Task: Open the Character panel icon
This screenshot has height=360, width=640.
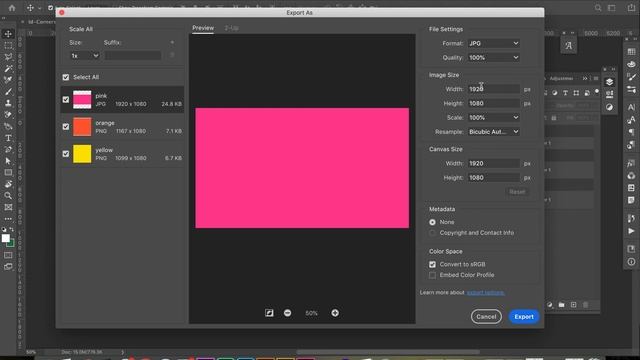Action: coord(631,107)
